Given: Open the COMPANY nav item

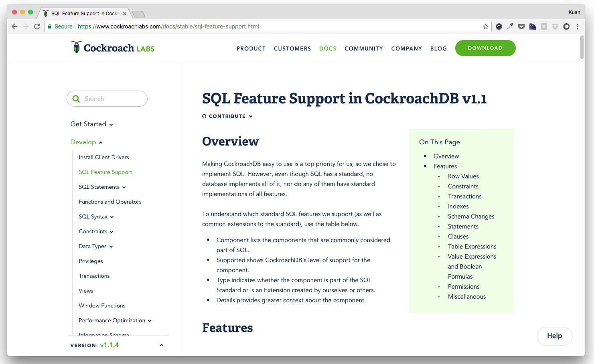Looking at the screenshot, I should (407, 49).
